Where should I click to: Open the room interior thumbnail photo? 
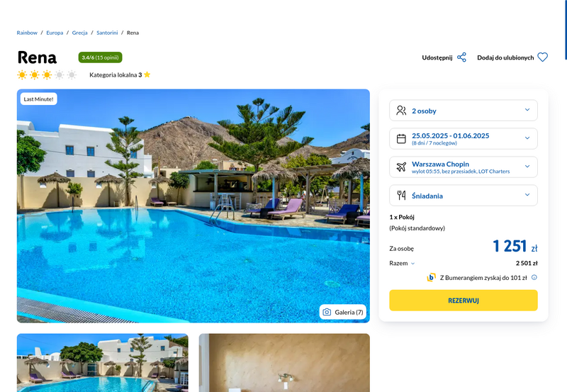[284, 363]
